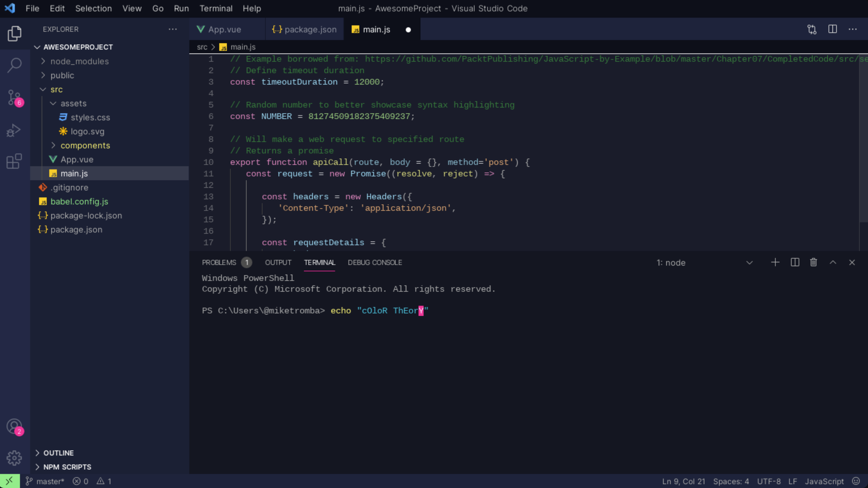Click the Open Changes compare icon
868x488 pixels.
click(x=812, y=30)
